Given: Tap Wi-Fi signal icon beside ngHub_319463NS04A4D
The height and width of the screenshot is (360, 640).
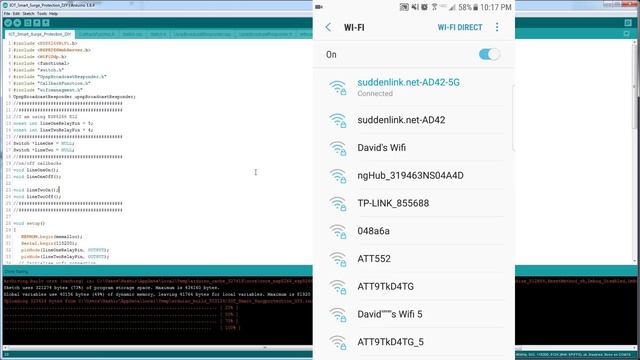Looking at the screenshot, I should coord(338,176).
